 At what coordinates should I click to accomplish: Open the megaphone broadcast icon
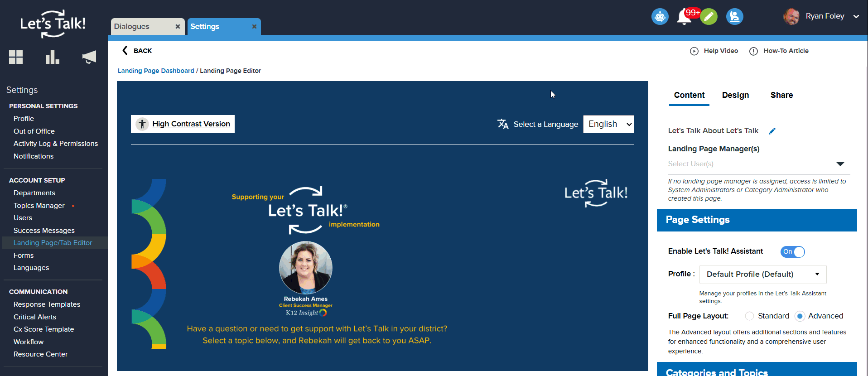[89, 57]
